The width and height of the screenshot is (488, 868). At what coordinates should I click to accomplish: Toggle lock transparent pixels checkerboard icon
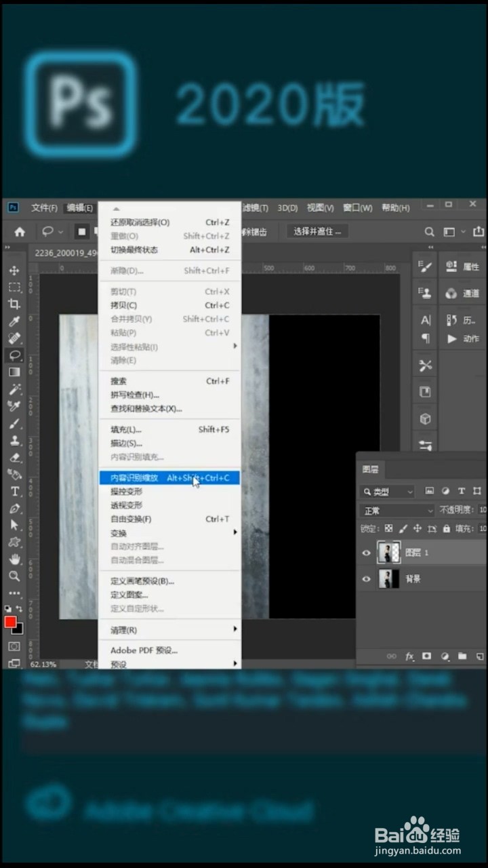pyautogui.click(x=388, y=528)
